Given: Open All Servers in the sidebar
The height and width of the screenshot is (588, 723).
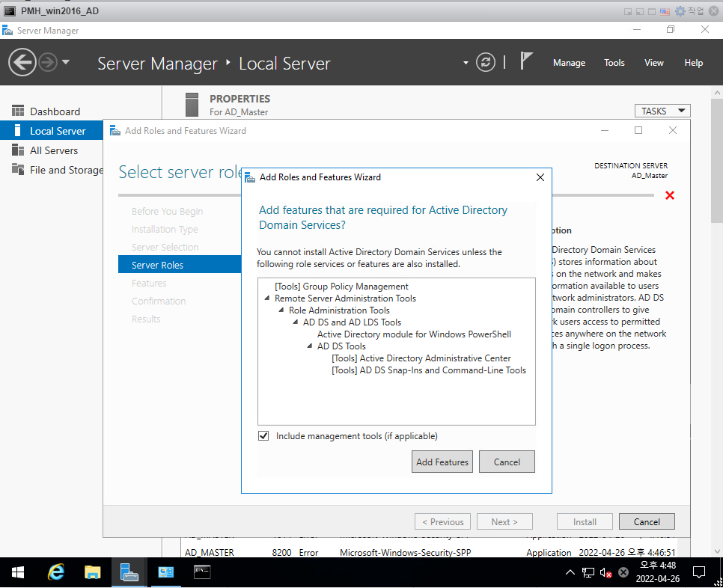Looking at the screenshot, I should 53,150.
